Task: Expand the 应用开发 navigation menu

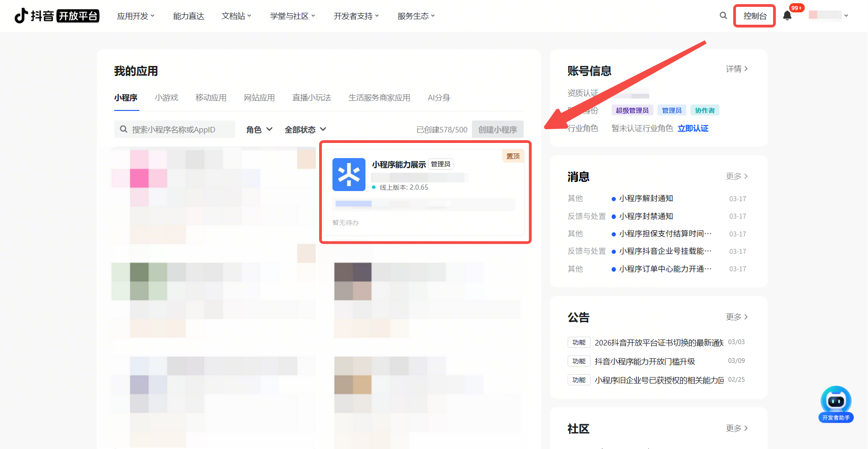Action: 136,16
